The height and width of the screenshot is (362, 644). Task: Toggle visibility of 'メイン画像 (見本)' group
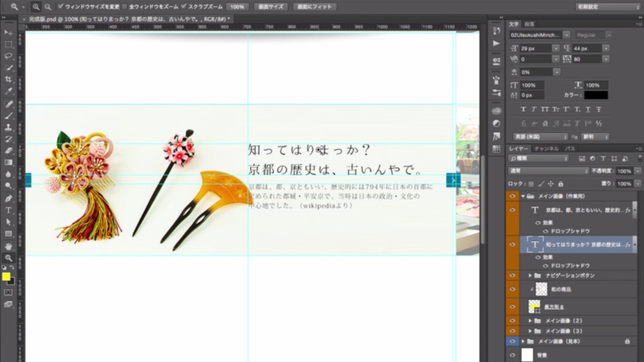click(512, 342)
